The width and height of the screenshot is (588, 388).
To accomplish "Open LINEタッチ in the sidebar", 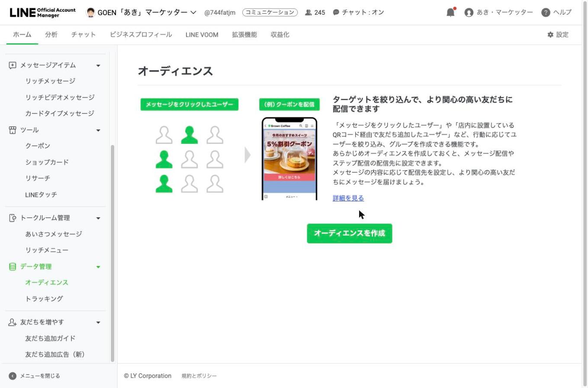I will point(41,195).
